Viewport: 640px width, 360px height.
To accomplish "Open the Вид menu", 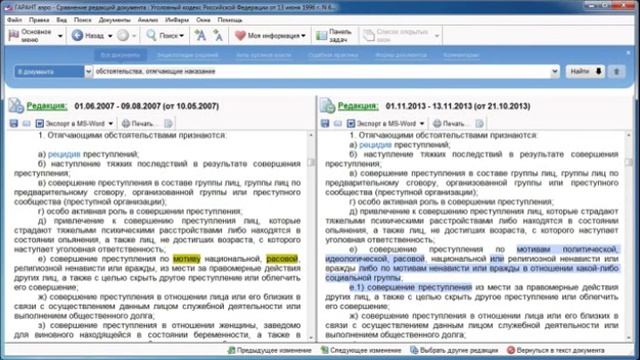I will coord(62,20).
